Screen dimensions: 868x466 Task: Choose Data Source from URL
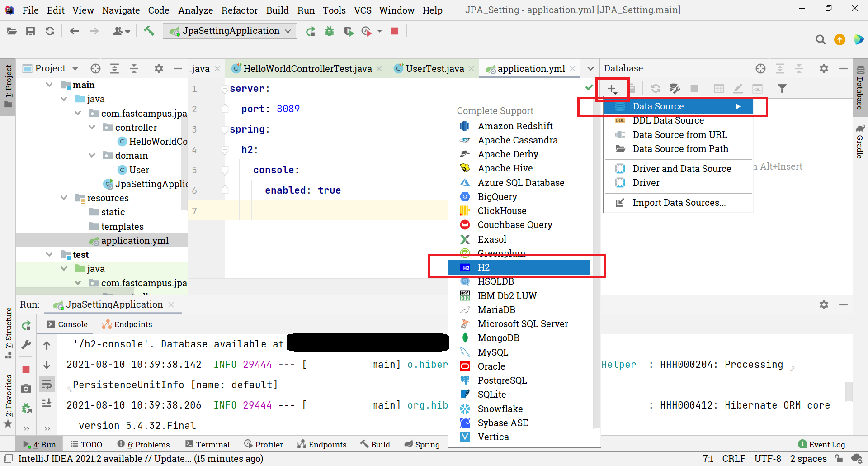(x=678, y=135)
